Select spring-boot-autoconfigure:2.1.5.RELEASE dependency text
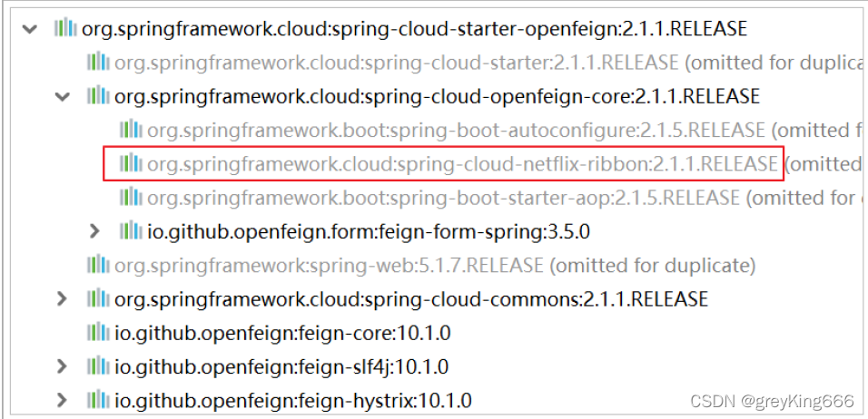Screen dimensions: 868x419 coord(456,131)
